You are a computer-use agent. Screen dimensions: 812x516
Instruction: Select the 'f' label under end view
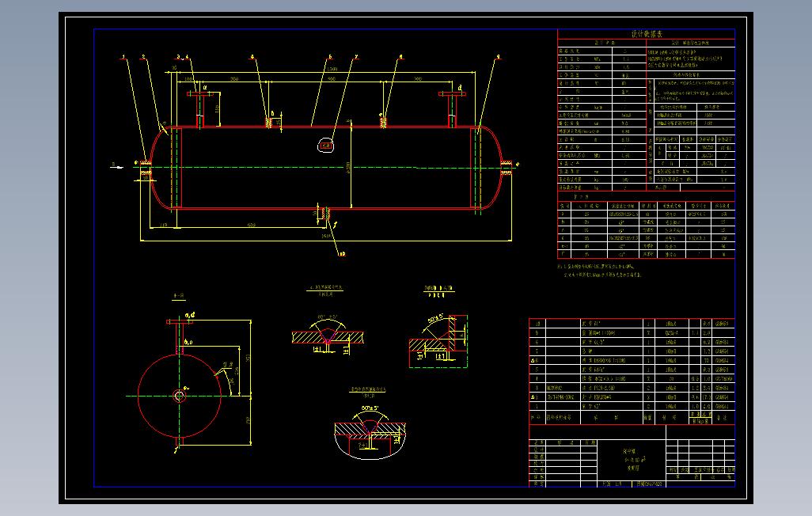coord(175,450)
